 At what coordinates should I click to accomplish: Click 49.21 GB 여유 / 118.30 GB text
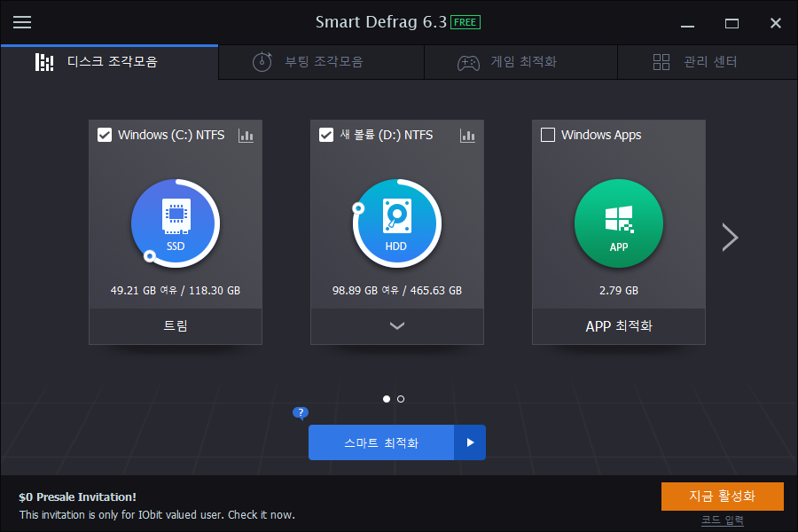click(x=176, y=291)
